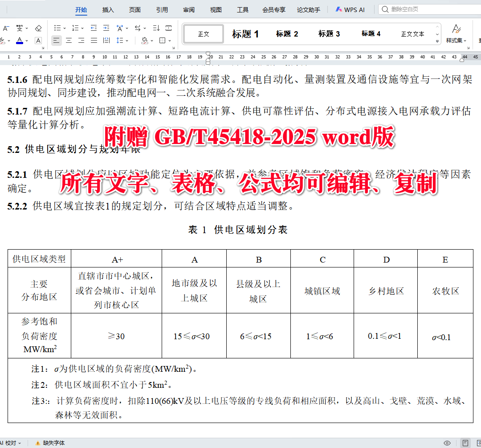Image resolution: width=481 pixels, height=448 pixels.
Task: Apply the paragraph shading fill color
Action: pyautogui.click(x=145, y=40)
